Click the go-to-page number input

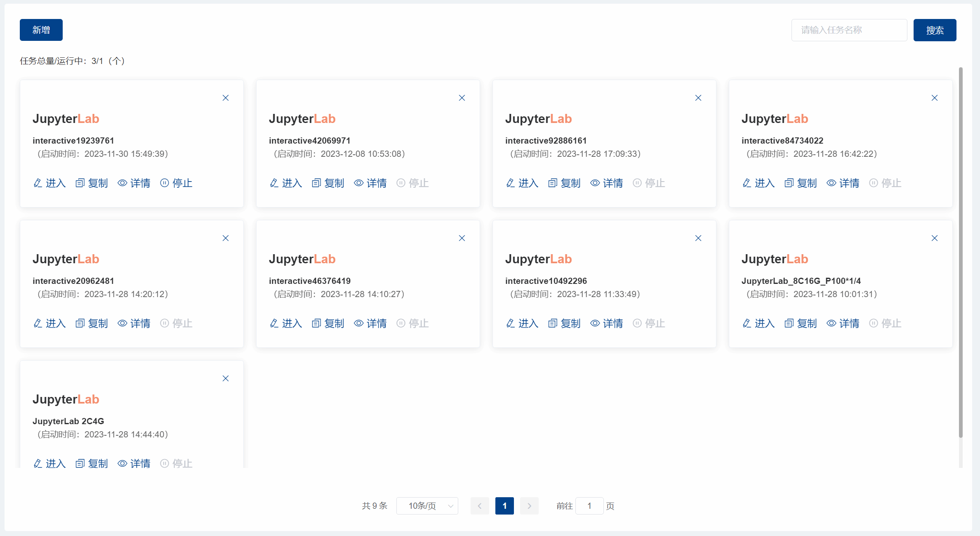coord(589,505)
